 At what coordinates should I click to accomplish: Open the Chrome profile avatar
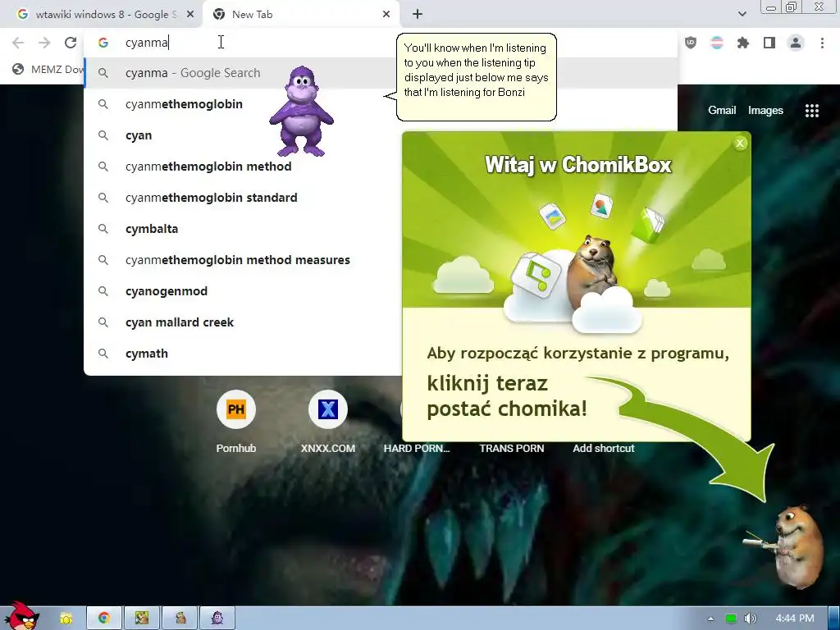click(796, 43)
